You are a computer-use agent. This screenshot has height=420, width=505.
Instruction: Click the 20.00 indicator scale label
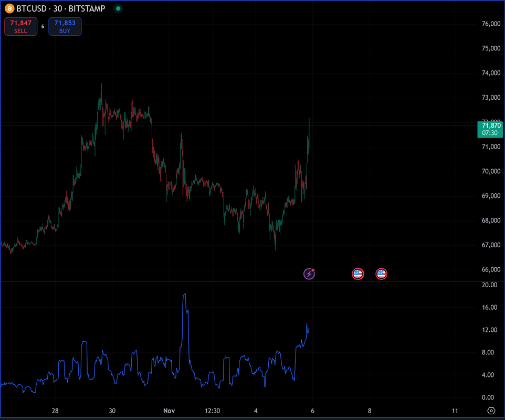click(x=490, y=285)
